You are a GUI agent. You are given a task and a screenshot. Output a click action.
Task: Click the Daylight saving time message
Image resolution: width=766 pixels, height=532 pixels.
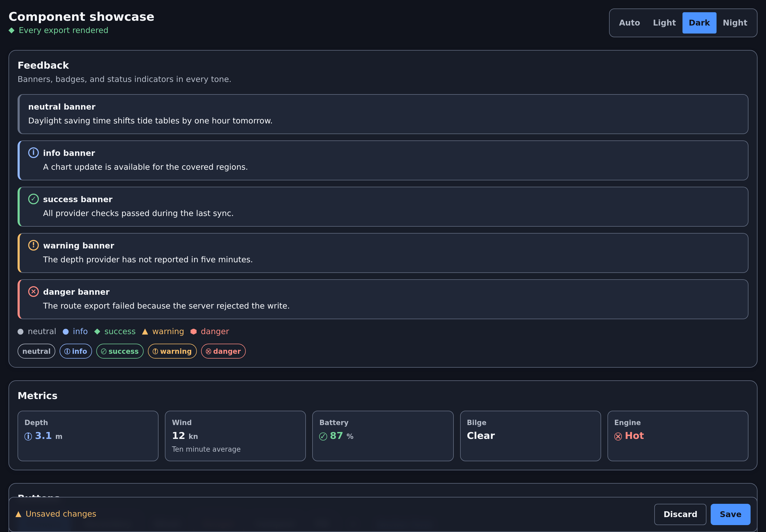[150, 121]
